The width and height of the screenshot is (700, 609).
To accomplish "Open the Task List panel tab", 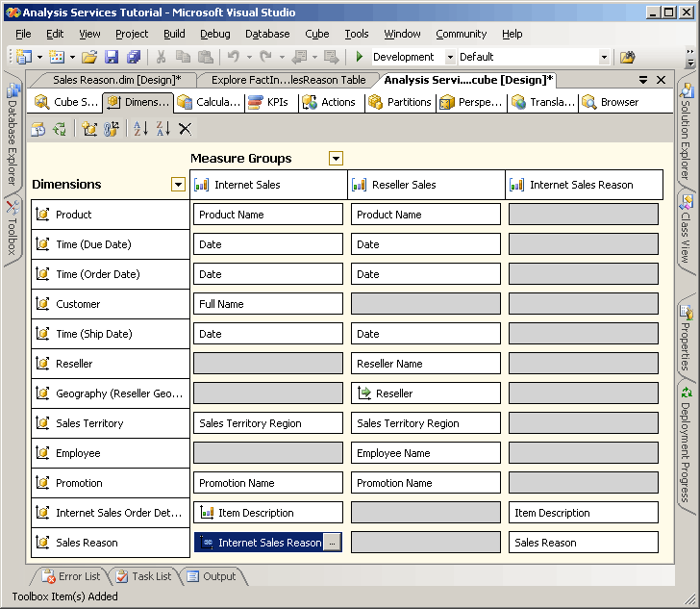I will click(144, 576).
